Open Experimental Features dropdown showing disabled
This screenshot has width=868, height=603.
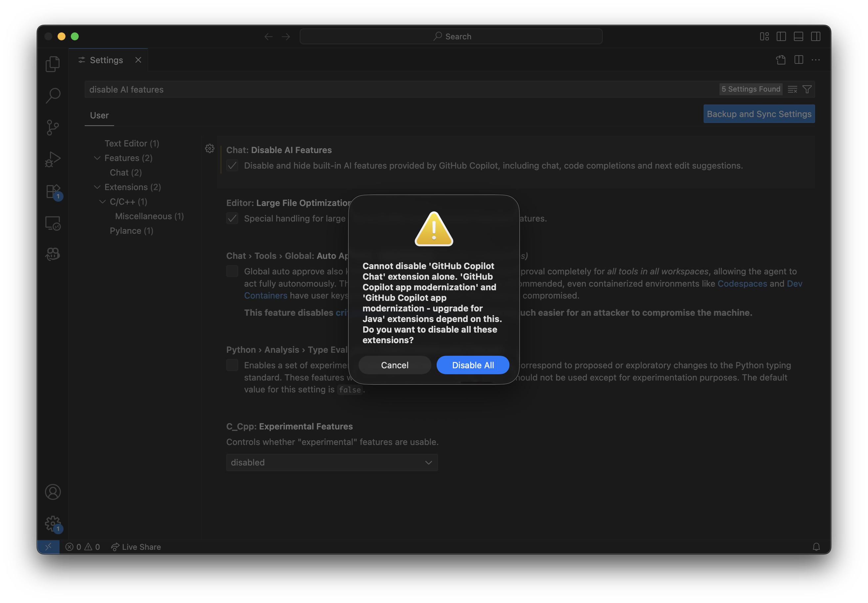[331, 462]
